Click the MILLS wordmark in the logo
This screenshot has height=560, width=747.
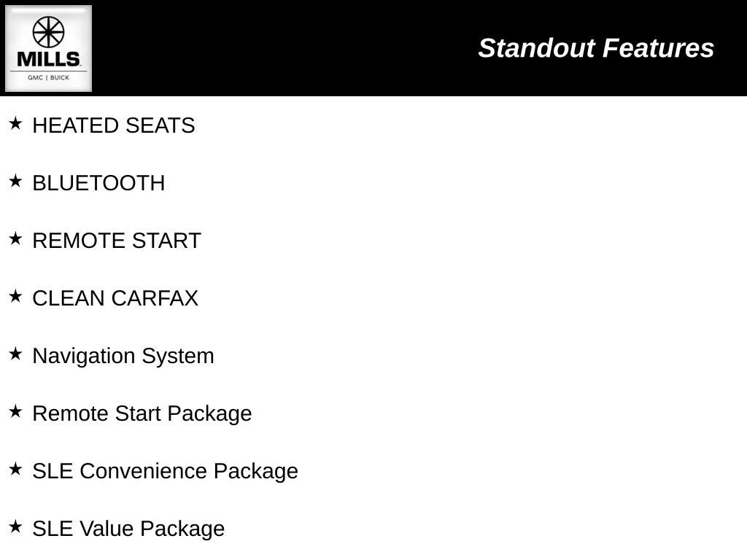tap(49, 59)
